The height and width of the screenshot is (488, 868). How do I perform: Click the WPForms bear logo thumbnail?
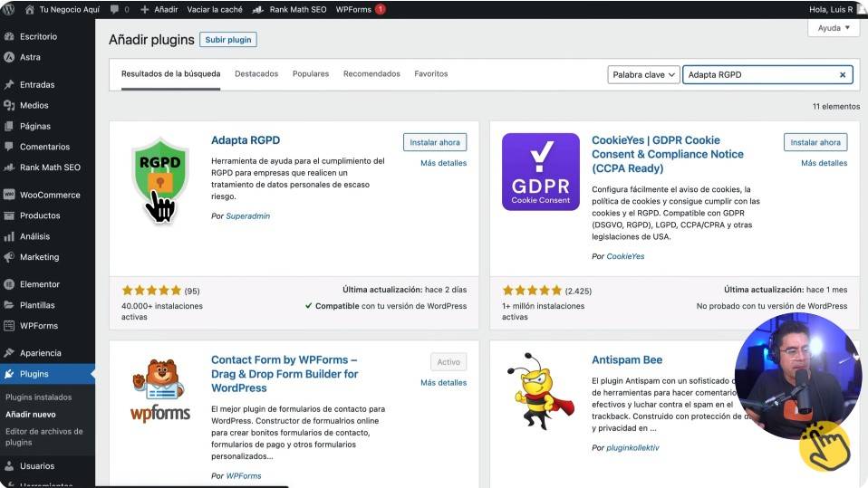click(x=160, y=391)
